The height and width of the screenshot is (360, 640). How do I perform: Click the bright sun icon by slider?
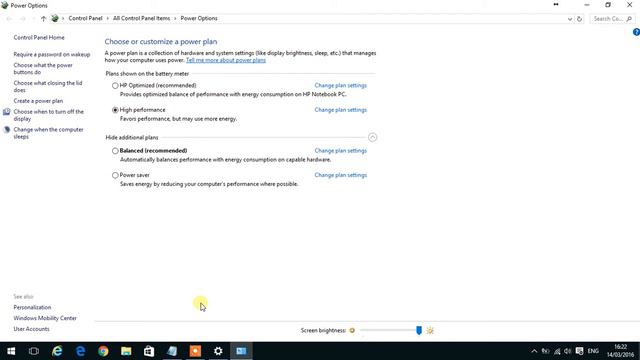pyautogui.click(x=430, y=330)
